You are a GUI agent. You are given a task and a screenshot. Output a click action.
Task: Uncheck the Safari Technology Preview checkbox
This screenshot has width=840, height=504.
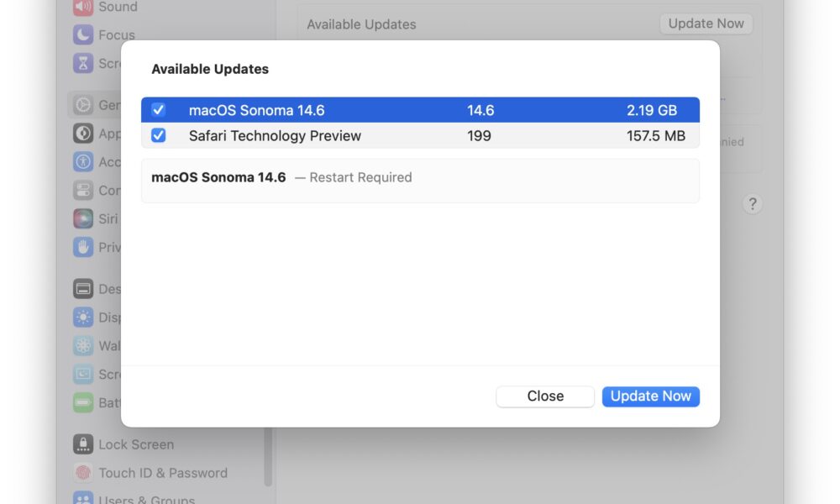coord(158,135)
